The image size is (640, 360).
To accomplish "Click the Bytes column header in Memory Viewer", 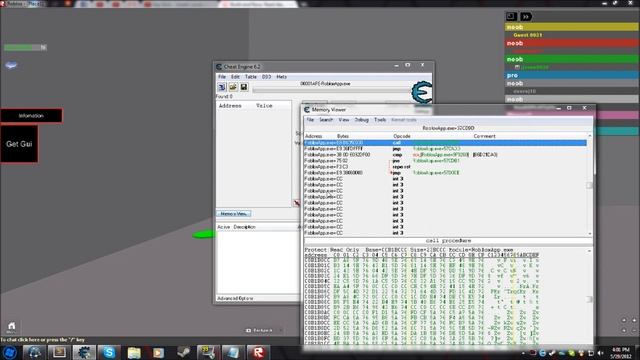I will (343, 136).
